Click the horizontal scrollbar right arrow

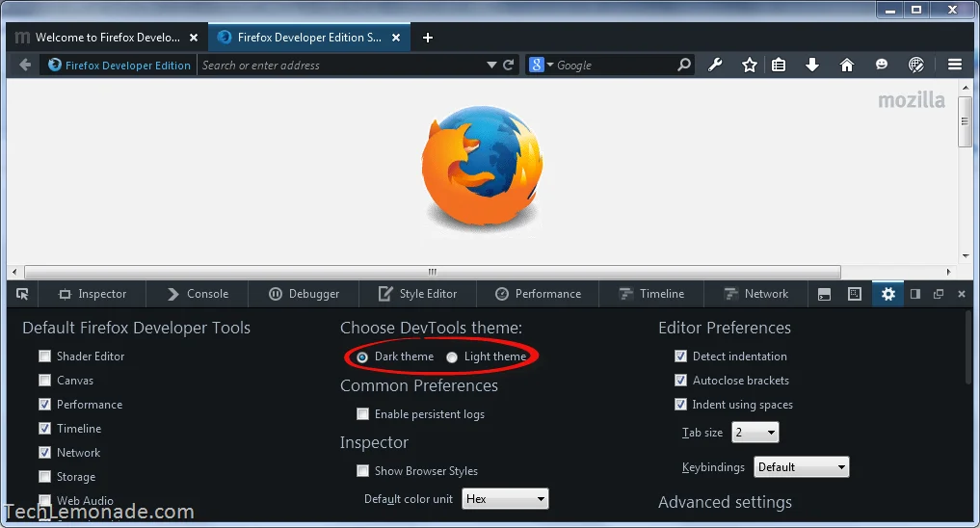(949, 272)
